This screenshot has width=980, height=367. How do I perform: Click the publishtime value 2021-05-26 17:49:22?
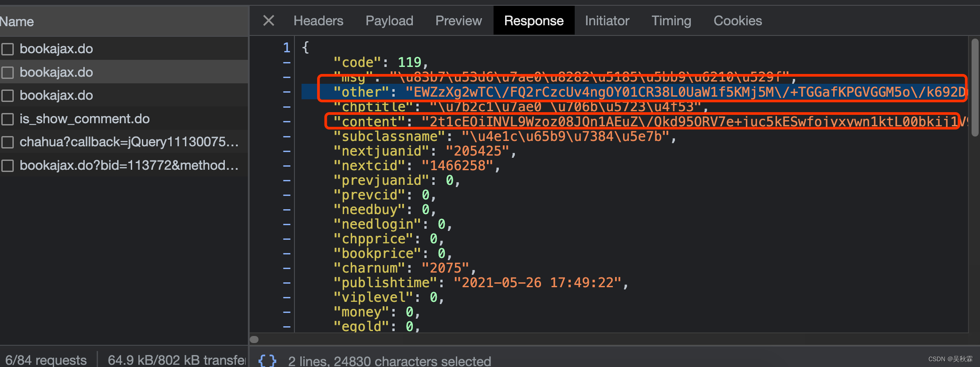point(537,283)
